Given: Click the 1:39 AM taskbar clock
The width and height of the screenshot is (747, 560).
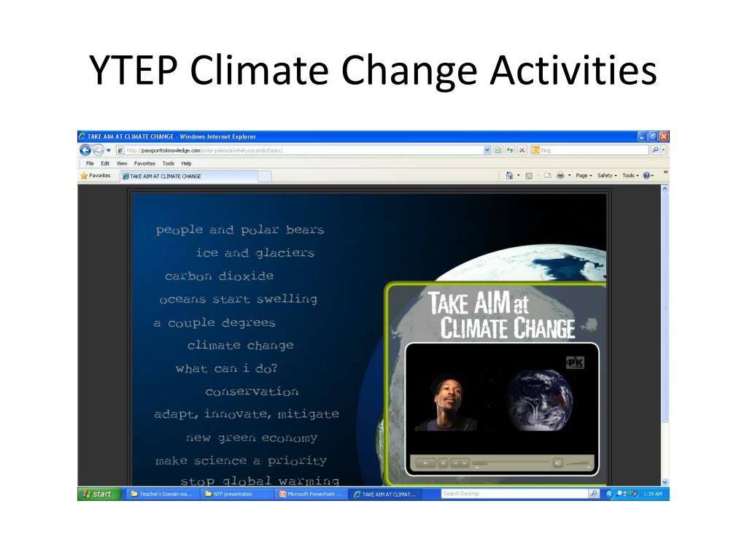Looking at the screenshot, I should pyautogui.click(x=653, y=494).
